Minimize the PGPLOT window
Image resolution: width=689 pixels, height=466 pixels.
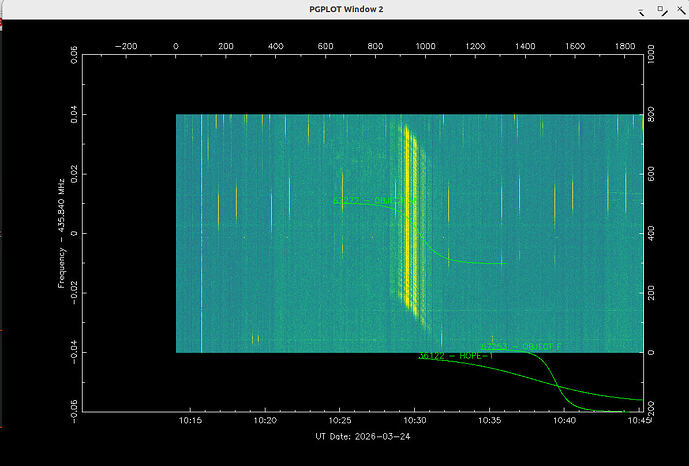pos(641,9)
